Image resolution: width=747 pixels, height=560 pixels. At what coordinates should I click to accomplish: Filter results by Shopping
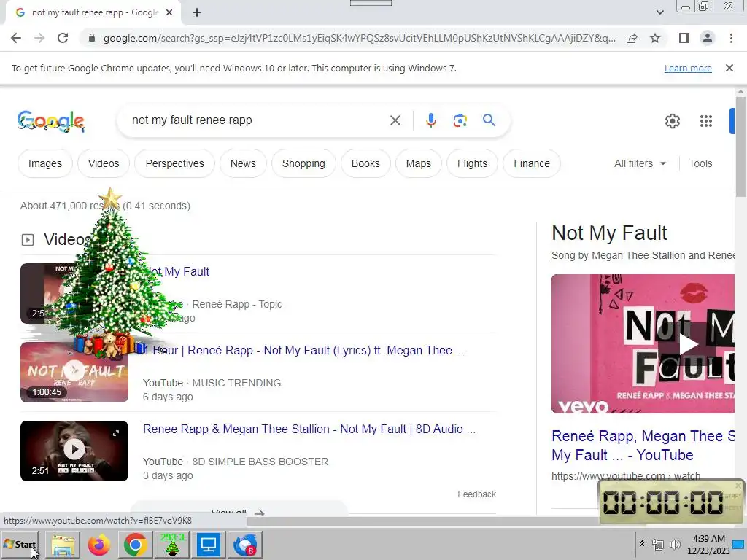(303, 163)
